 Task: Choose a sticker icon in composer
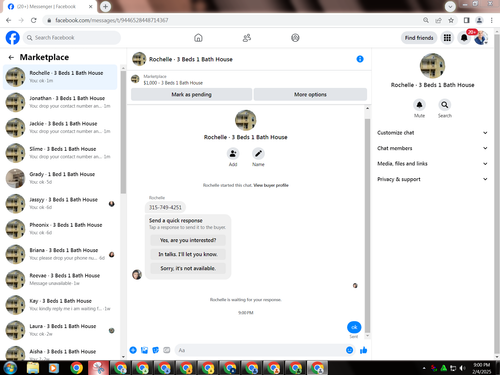click(155, 350)
